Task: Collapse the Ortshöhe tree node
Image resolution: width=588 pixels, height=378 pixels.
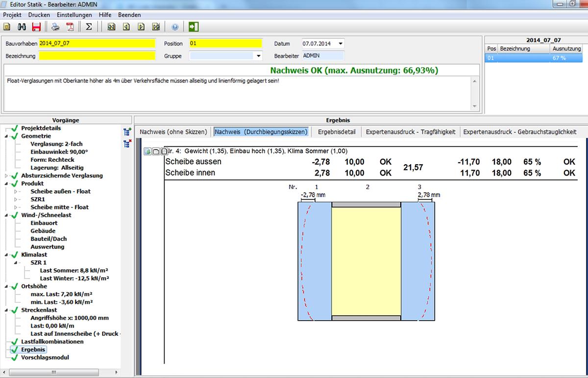Action: tap(7, 286)
